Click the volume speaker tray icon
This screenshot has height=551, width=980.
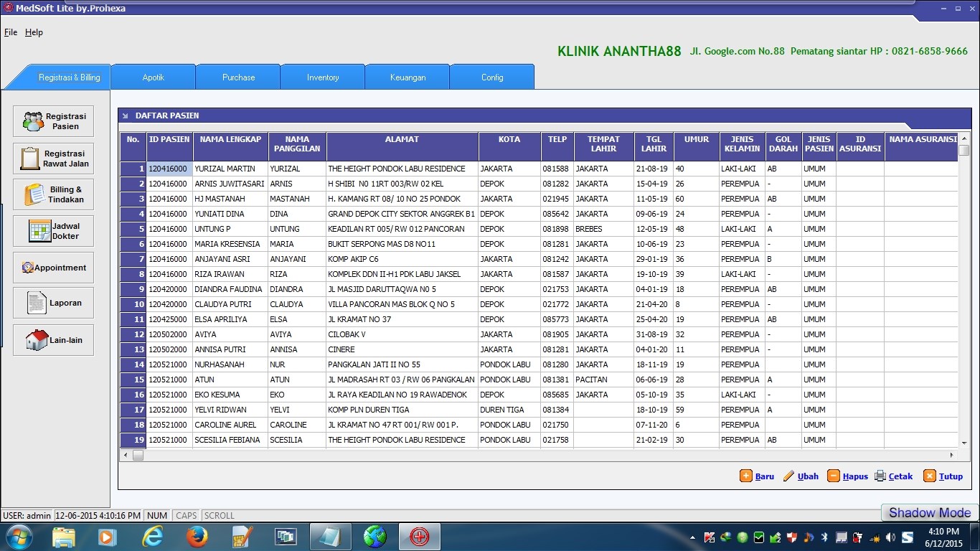click(x=890, y=537)
